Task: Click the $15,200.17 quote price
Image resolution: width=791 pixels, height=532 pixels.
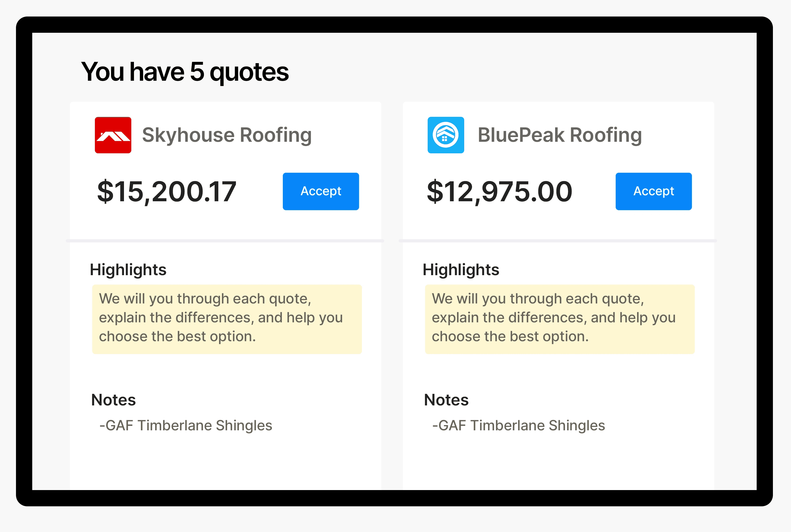Action: coord(167,192)
